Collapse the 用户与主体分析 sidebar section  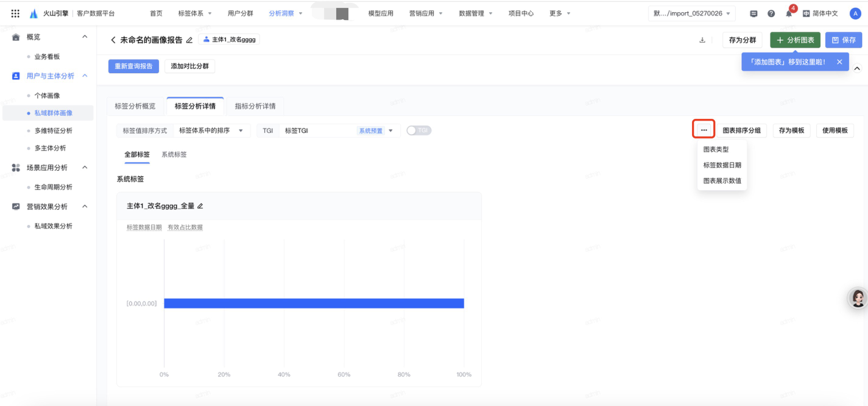(x=85, y=76)
